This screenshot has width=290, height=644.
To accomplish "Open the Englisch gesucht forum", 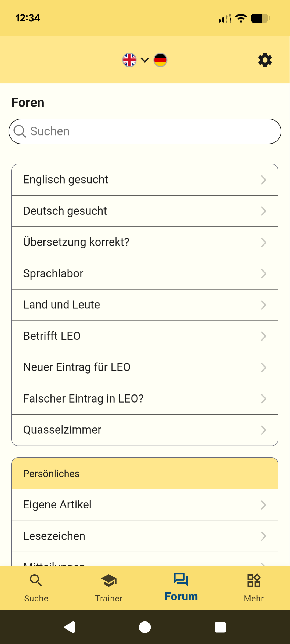I will 145,180.
